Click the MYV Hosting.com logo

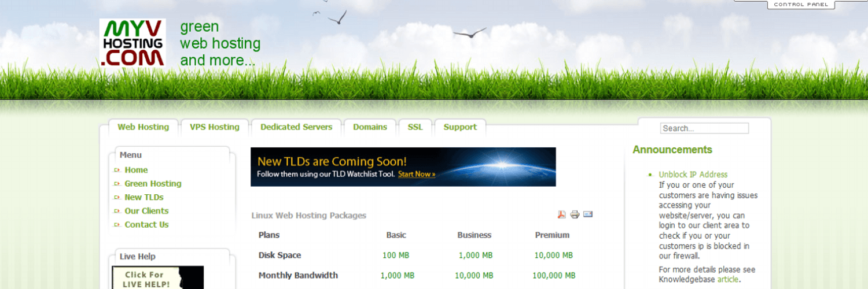[x=133, y=42]
